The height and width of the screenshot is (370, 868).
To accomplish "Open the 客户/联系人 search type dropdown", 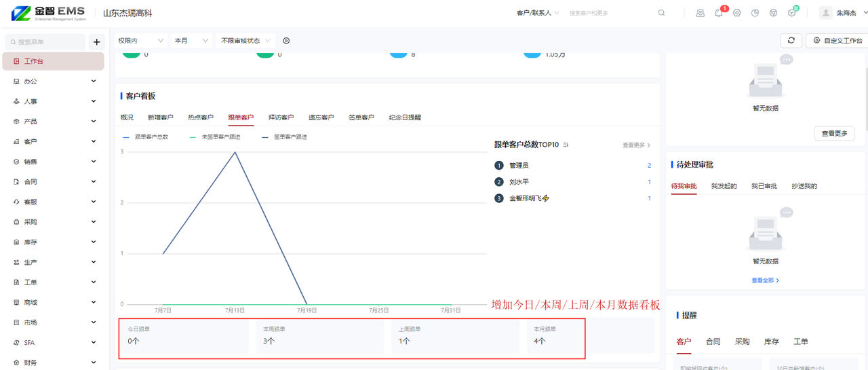I will click(538, 13).
